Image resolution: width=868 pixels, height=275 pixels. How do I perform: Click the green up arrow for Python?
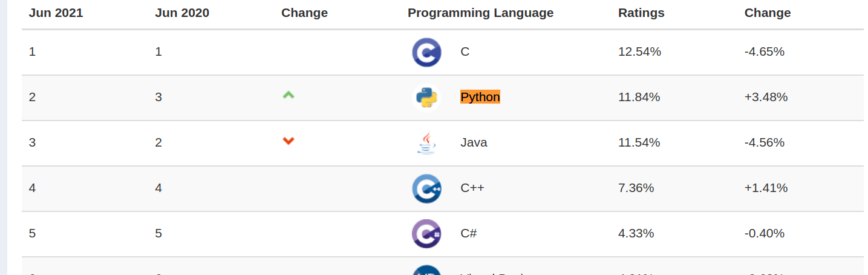click(289, 95)
